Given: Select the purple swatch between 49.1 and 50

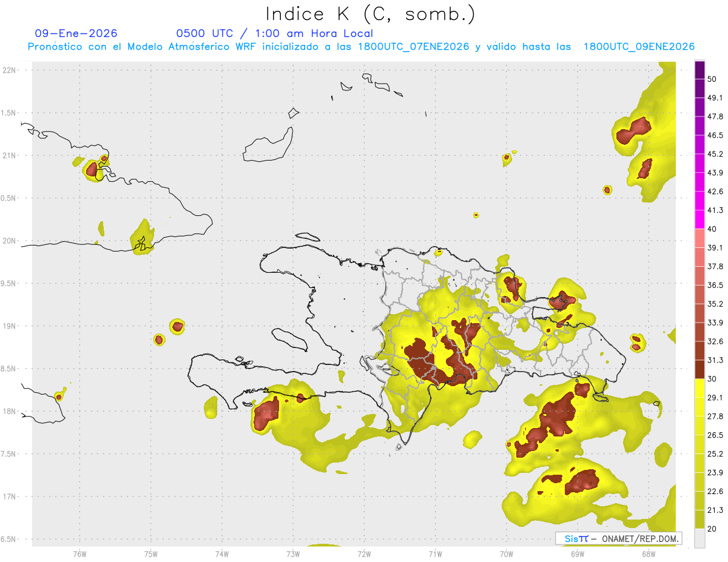Looking at the screenshot, I should (699, 89).
